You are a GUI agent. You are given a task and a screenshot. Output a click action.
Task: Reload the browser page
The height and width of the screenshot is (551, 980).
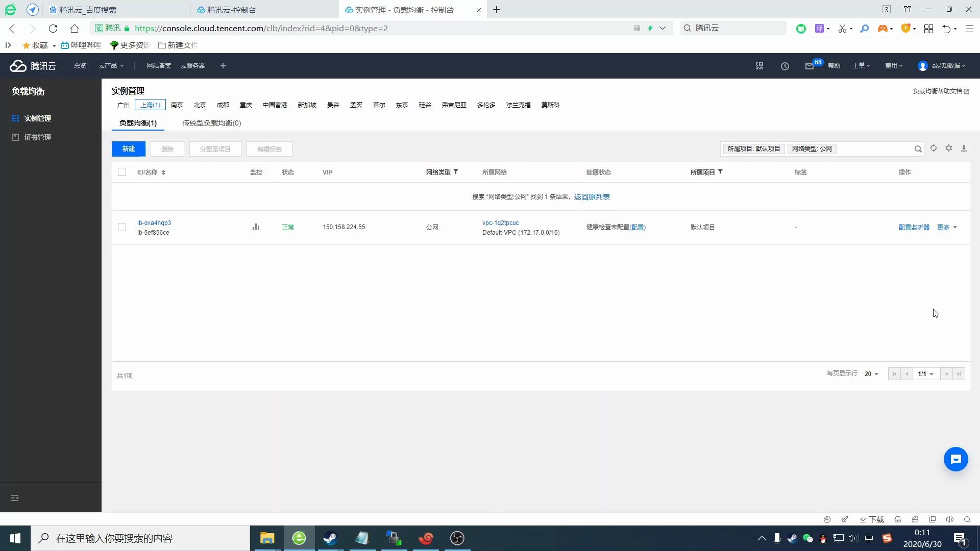pos(53,29)
